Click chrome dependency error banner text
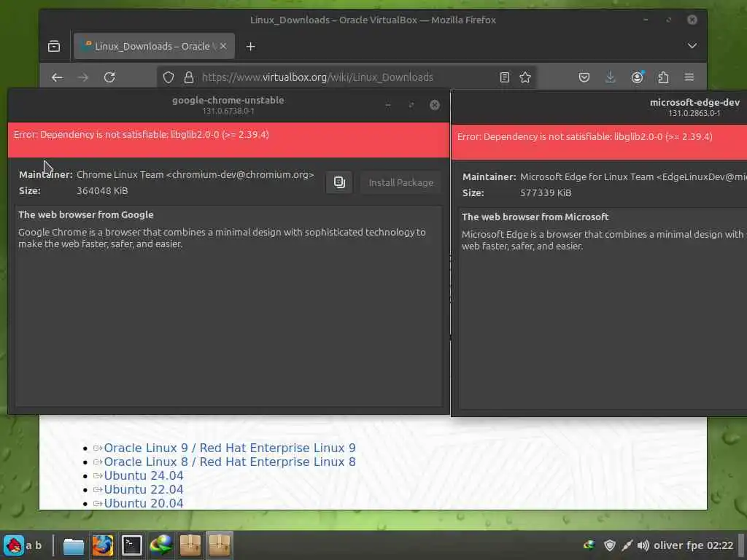This screenshot has height=560, width=747. click(142, 135)
